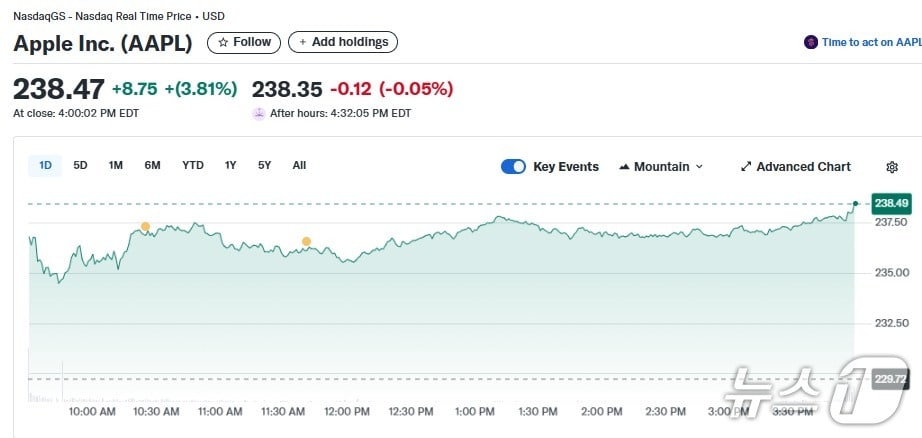The image size is (922, 438).
Task: Click the after hours moon icon
Action: click(x=259, y=113)
